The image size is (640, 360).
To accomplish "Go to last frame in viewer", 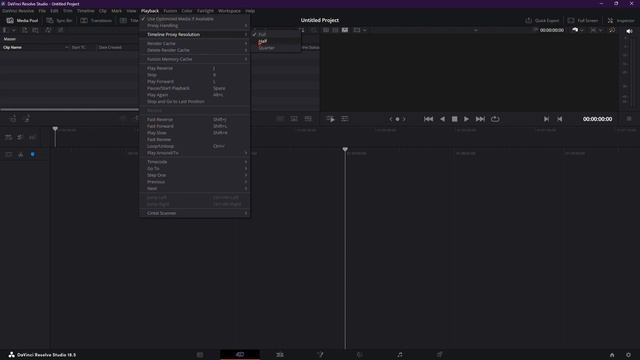I will tap(480, 119).
